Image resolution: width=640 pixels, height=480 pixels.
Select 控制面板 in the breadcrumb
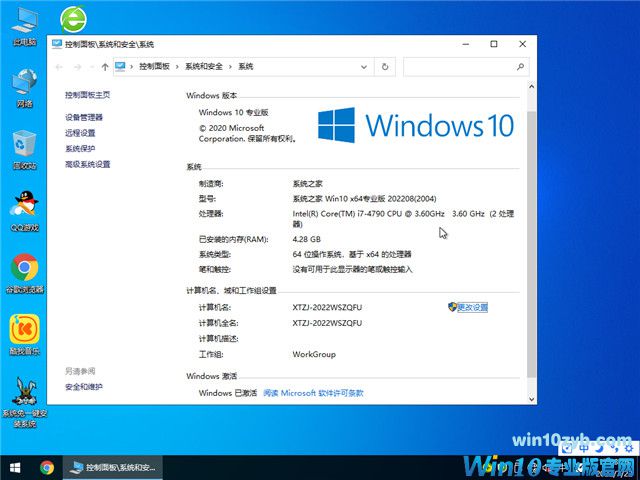(x=154, y=66)
